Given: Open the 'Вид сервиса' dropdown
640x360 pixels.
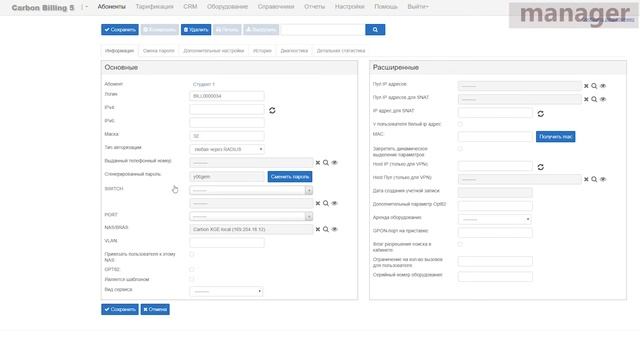Looking at the screenshot, I should pos(226,291).
